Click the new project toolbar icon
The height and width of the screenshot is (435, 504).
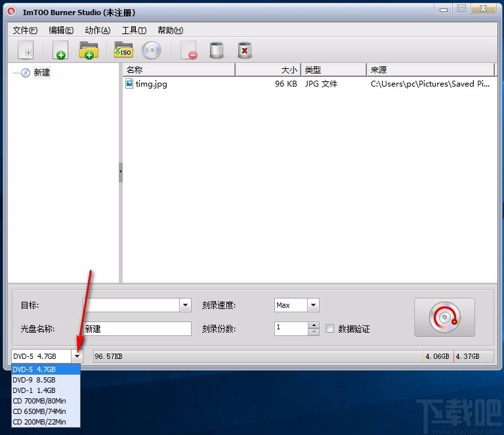pos(26,50)
